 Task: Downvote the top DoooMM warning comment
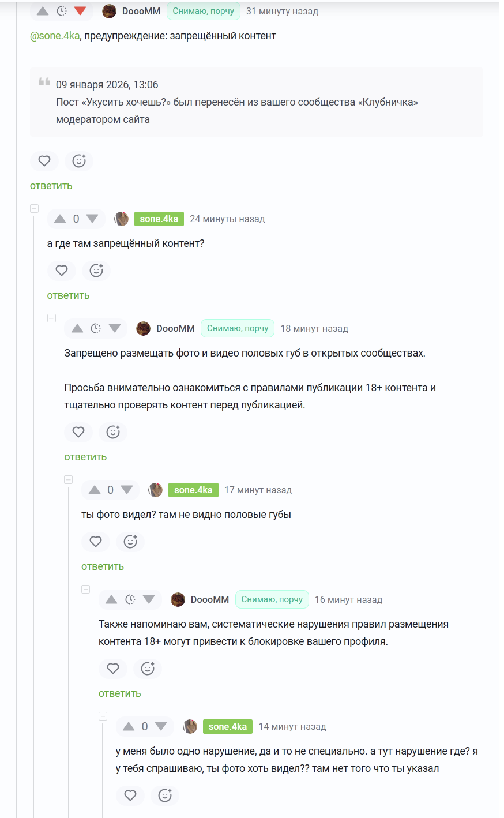80,11
